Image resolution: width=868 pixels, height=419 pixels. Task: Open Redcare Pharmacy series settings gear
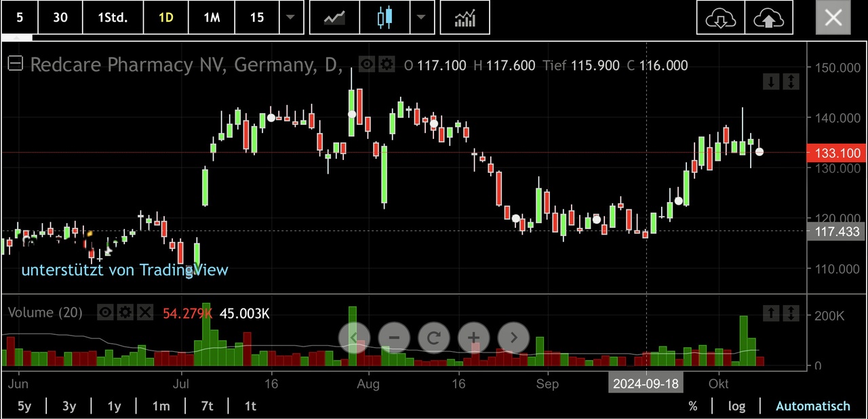pyautogui.click(x=387, y=64)
